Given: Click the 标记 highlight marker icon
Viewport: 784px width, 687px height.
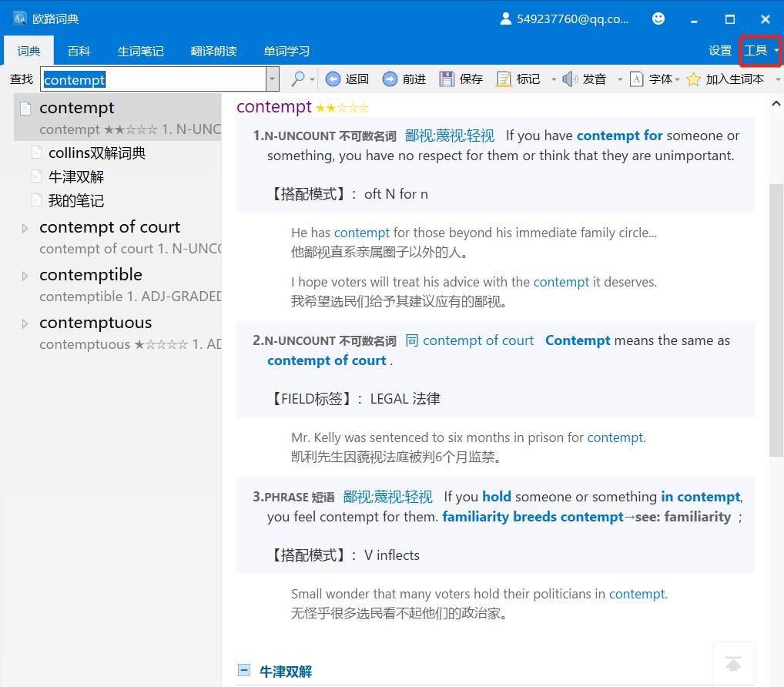Looking at the screenshot, I should [x=504, y=79].
